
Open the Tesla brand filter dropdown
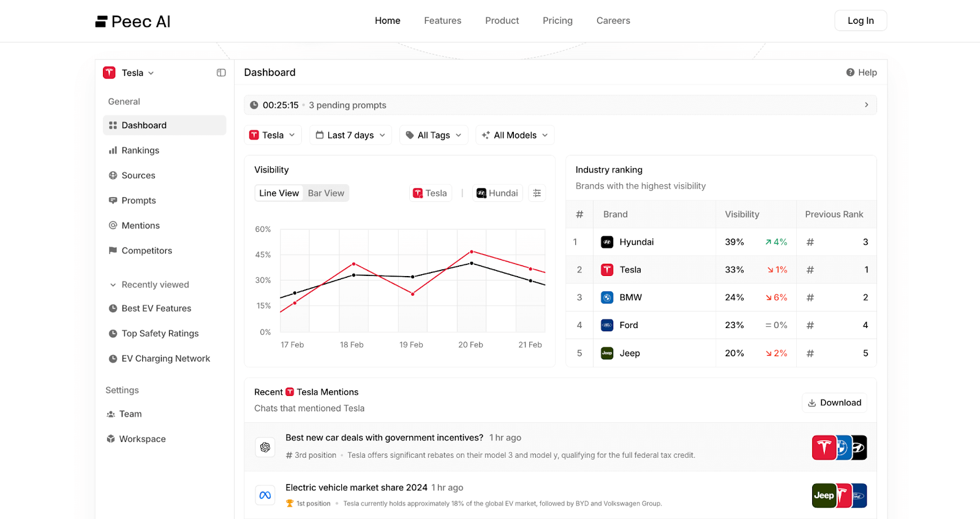click(x=273, y=135)
